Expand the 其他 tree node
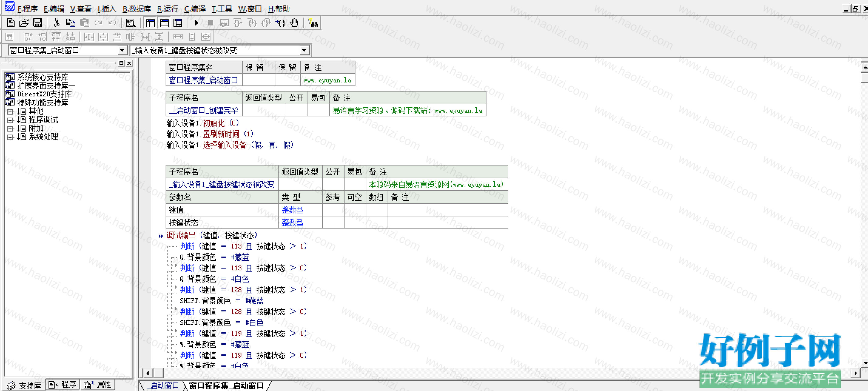The width and height of the screenshot is (868, 391). (10, 112)
